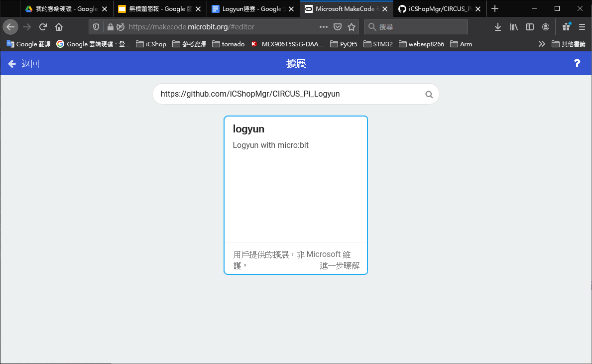Open the help question mark icon
The height and width of the screenshot is (364, 592).
click(x=577, y=63)
